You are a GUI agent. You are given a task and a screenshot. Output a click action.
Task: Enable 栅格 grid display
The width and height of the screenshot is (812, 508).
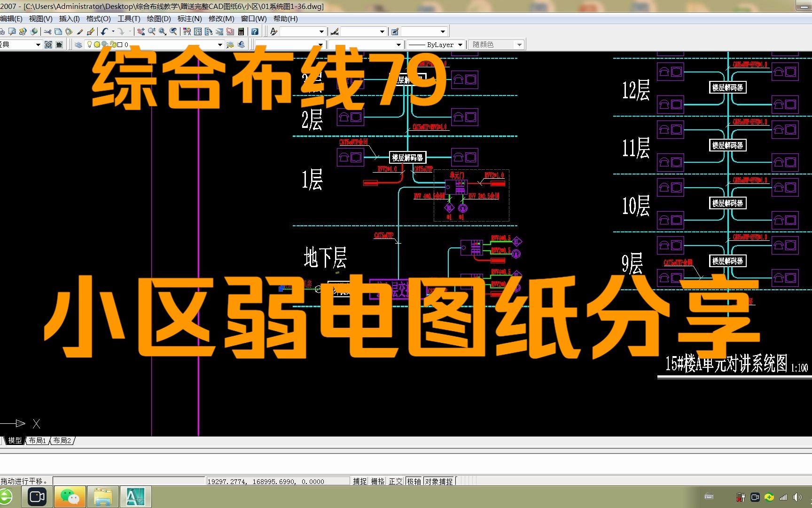(x=378, y=481)
